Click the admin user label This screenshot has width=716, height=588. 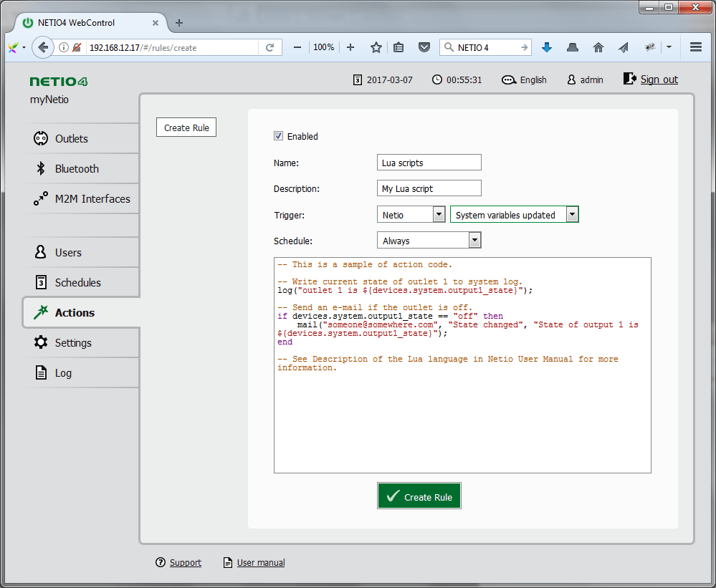pos(591,79)
